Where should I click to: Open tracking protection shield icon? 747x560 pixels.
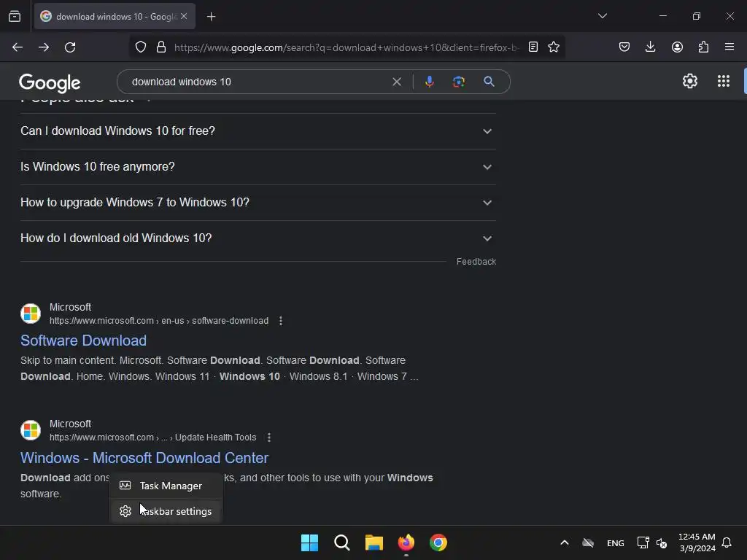141,47
